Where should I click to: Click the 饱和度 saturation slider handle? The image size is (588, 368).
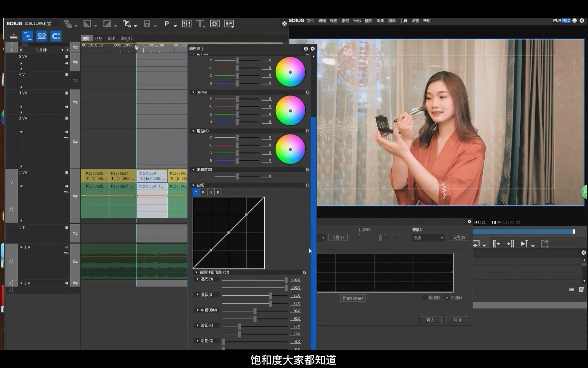[x=237, y=176]
